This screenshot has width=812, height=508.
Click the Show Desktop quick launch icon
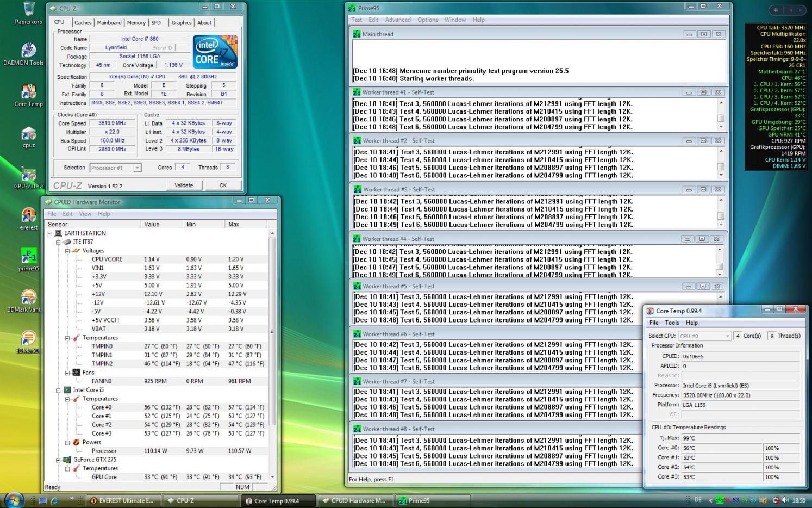pyautogui.click(x=42, y=500)
